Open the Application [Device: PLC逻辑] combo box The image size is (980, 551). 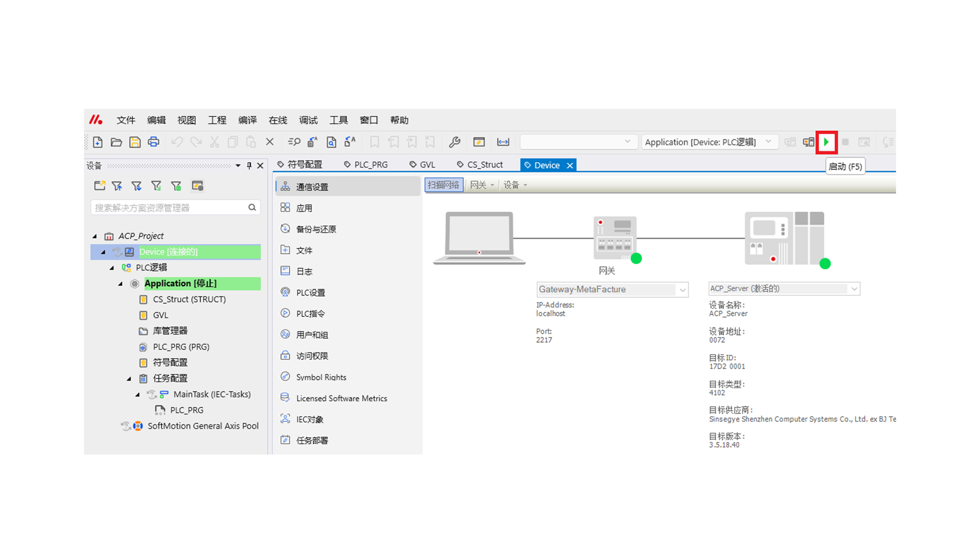coord(708,142)
